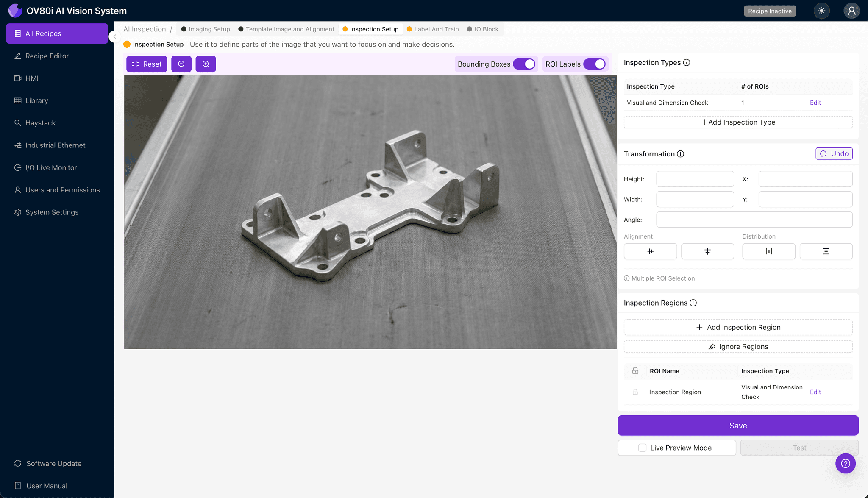Click the Transformation info icon
Image resolution: width=868 pixels, height=498 pixels.
point(680,154)
